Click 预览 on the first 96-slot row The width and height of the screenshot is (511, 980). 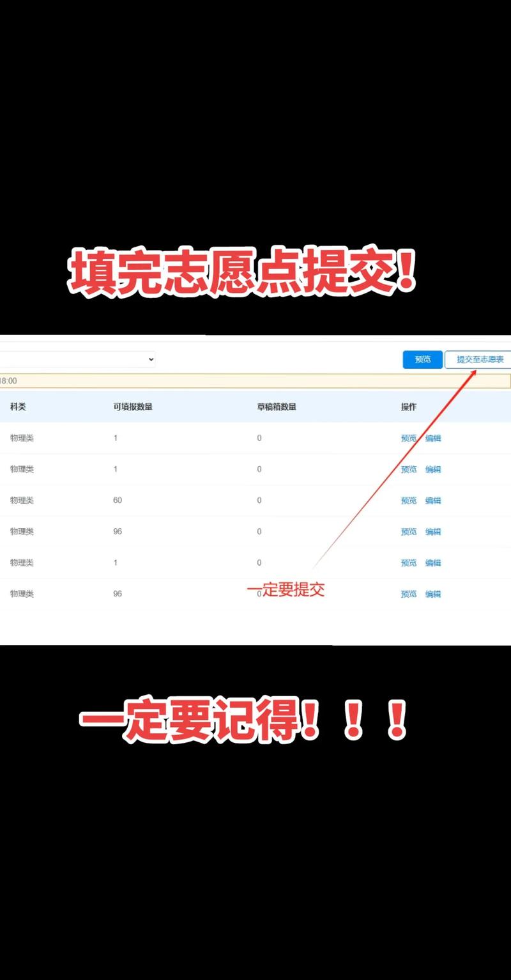coord(409,531)
